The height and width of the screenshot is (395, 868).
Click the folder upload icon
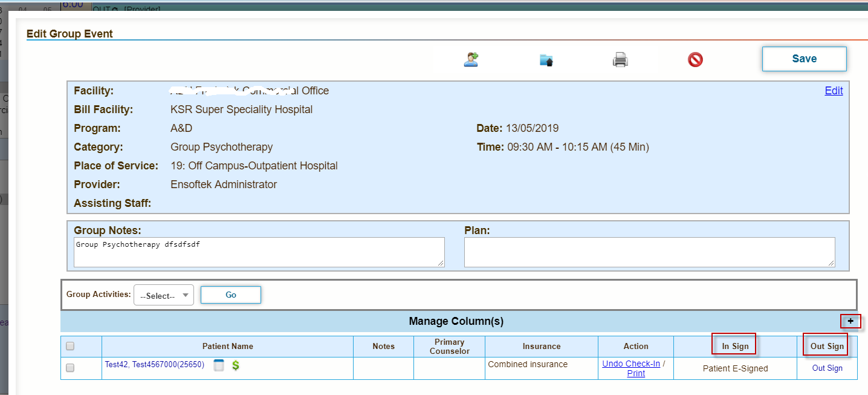[x=546, y=59]
